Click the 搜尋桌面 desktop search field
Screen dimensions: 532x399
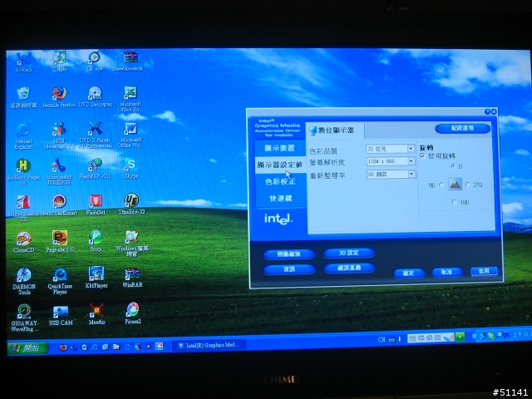click(x=430, y=338)
